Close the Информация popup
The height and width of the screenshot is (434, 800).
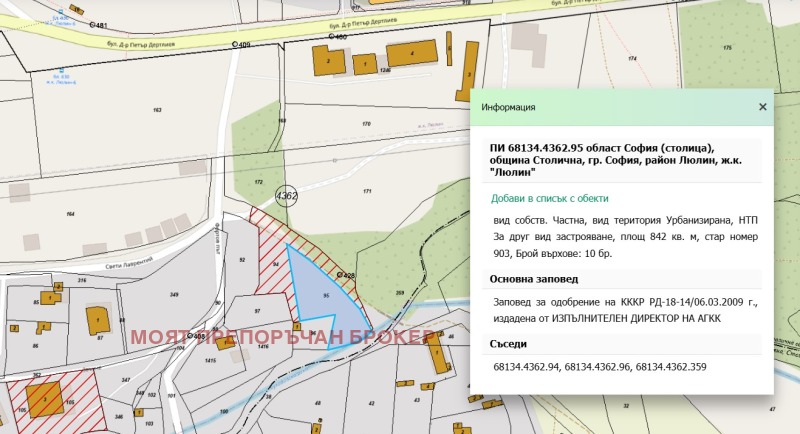click(x=762, y=107)
